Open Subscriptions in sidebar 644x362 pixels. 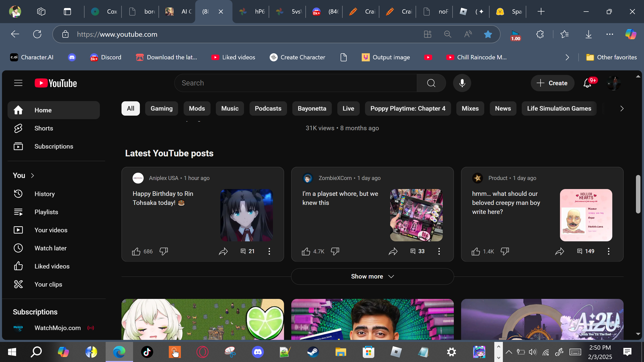pyautogui.click(x=54, y=146)
